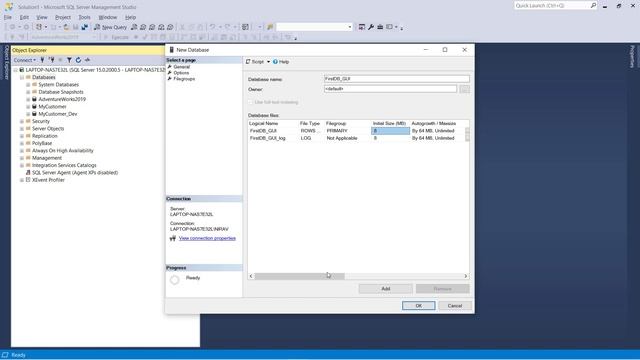Viewport: 640px width, 360px height.
Task: Expand the Security node
Action: pyautogui.click(x=22, y=121)
